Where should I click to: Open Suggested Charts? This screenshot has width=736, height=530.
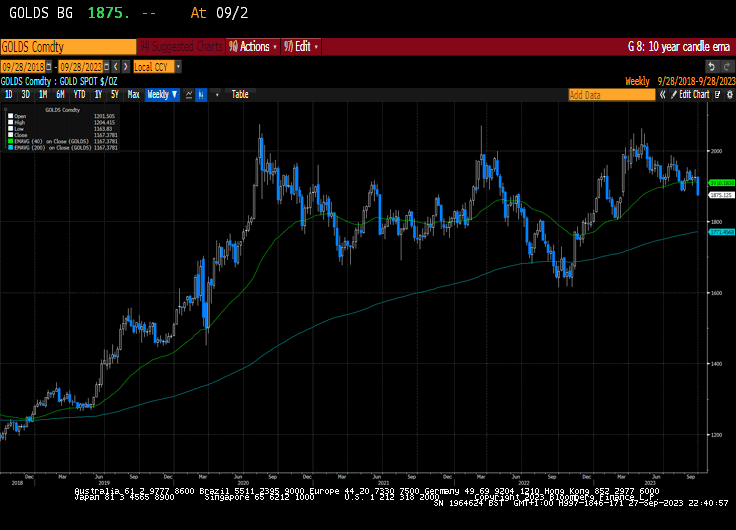[x=181, y=46]
